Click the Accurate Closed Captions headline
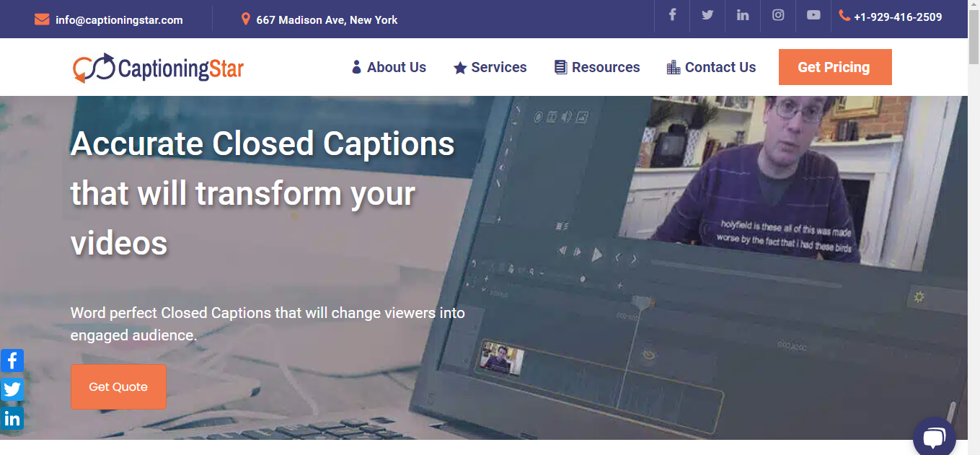The width and height of the screenshot is (980, 455). click(262, 193)
